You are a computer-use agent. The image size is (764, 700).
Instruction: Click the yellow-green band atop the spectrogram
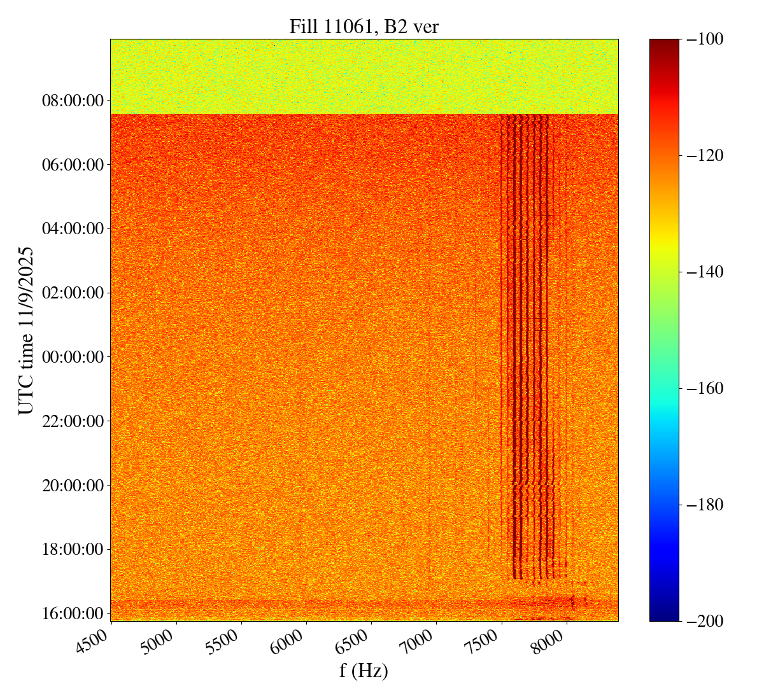pyautogui.click(x=364, y=76)
